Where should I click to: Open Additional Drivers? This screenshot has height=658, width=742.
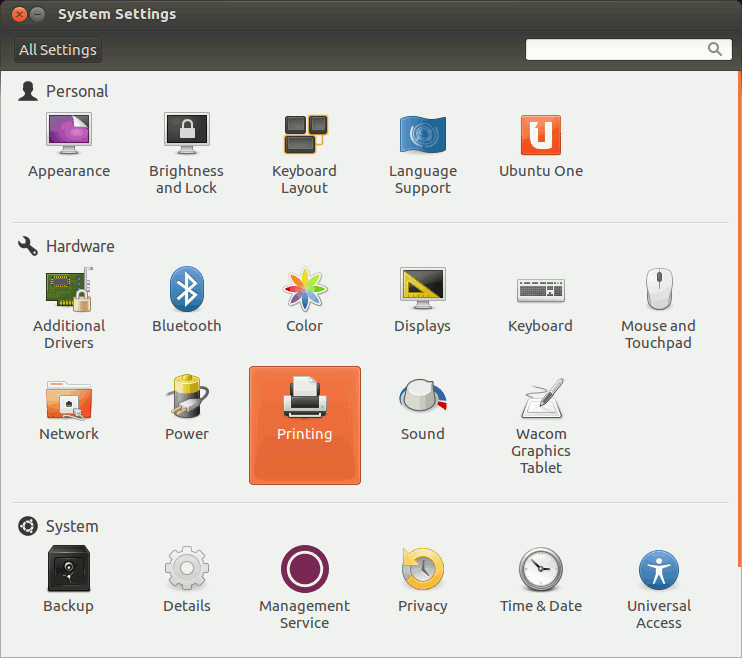click(x=68, y=290)
